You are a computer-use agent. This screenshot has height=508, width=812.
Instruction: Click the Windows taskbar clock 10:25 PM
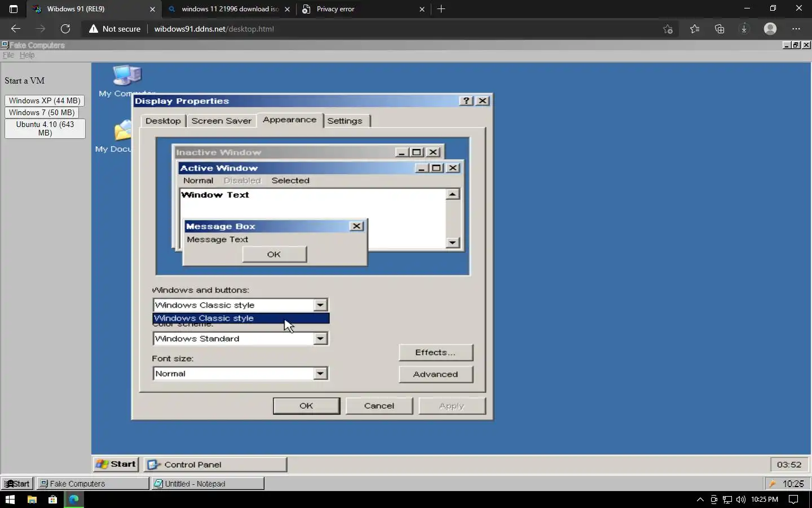[765, 500]
